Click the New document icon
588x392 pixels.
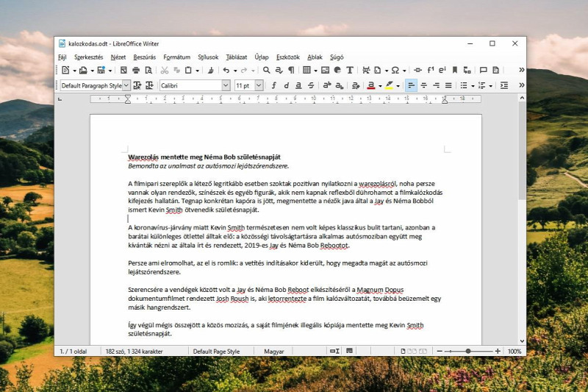coord(65,70)
